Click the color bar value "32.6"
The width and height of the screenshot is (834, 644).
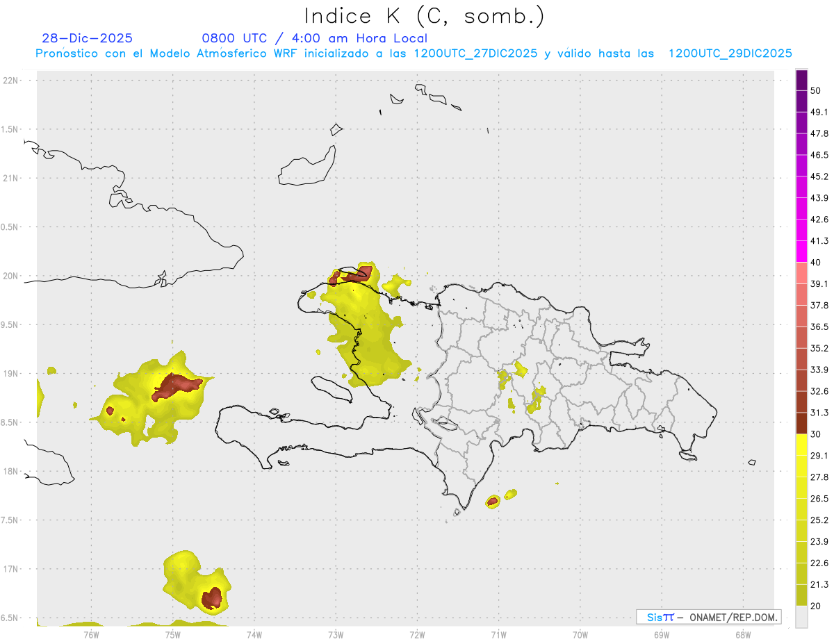(819, 391)
